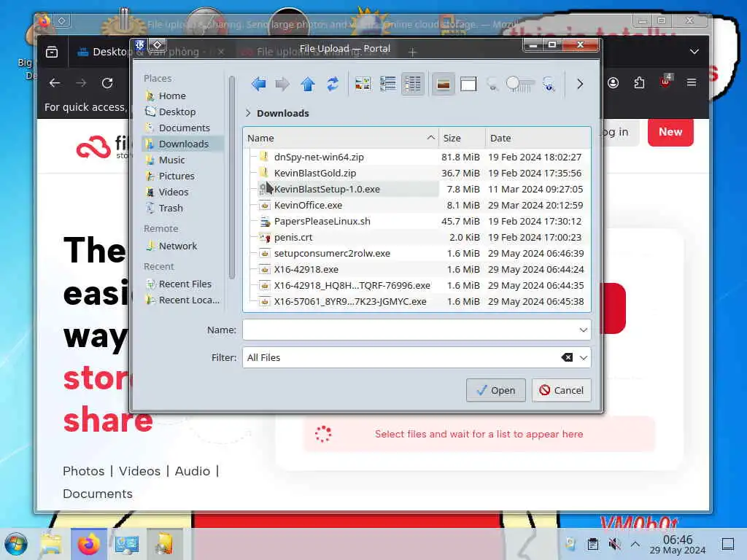Go back in the file dialog
This screenshot has height=560, width=747.
(259, 85)
